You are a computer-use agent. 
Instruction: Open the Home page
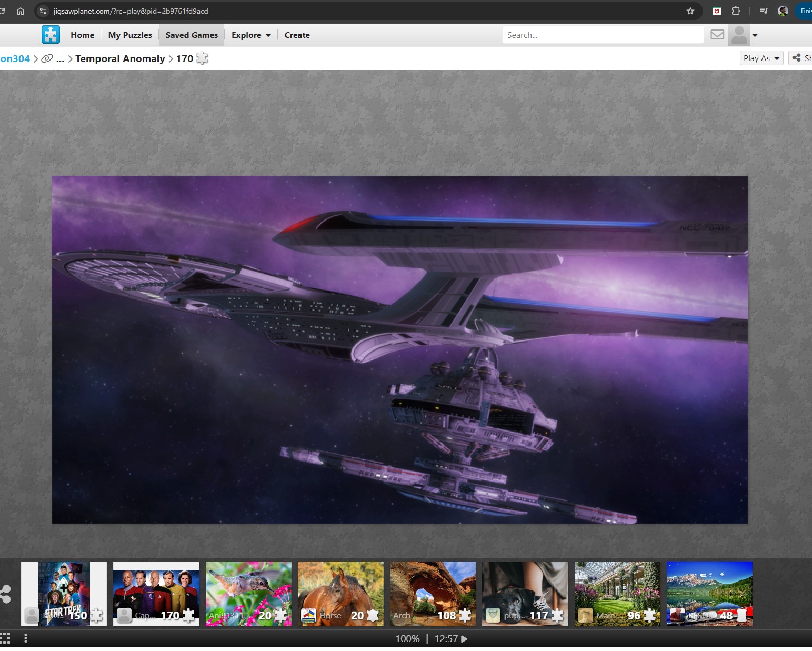(82, 35)
